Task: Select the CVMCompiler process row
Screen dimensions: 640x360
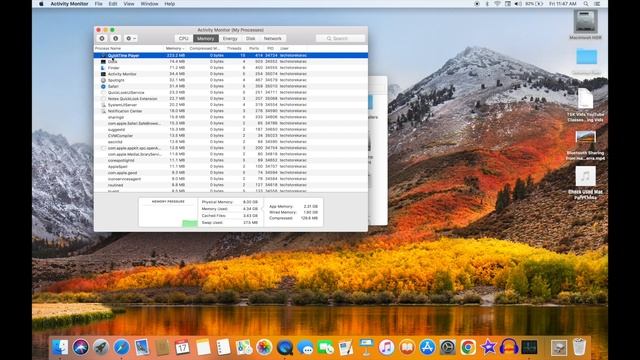Action: pos(231,136)
